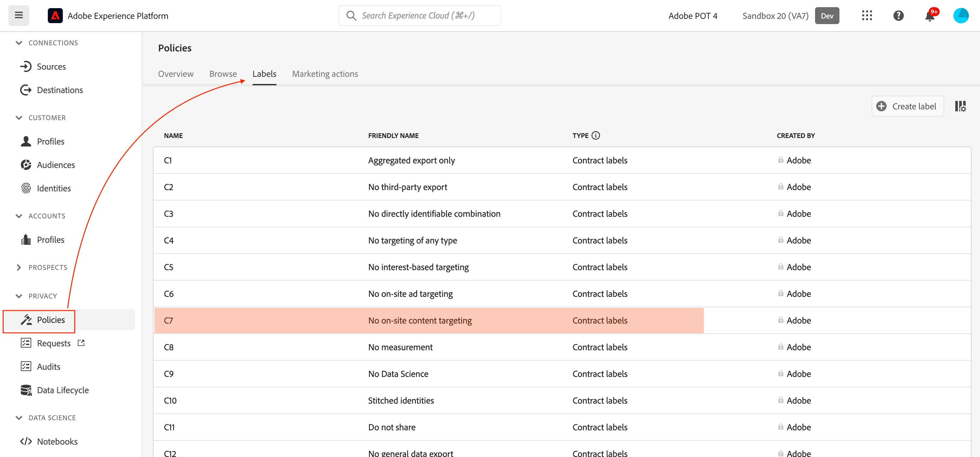This screenshot has height=457, width=980.
Task: Open Identities in the sidebar
Action: click(x=54, y=188)
